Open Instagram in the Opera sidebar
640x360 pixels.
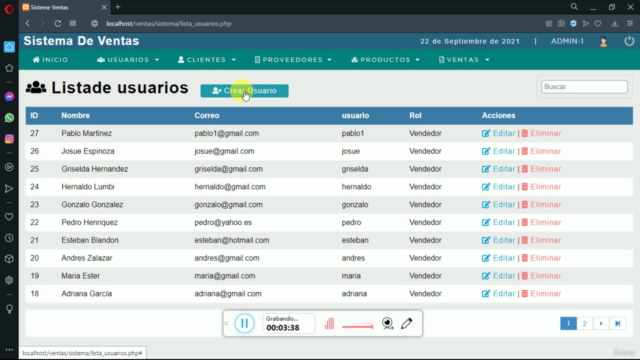tap(9, 139)
